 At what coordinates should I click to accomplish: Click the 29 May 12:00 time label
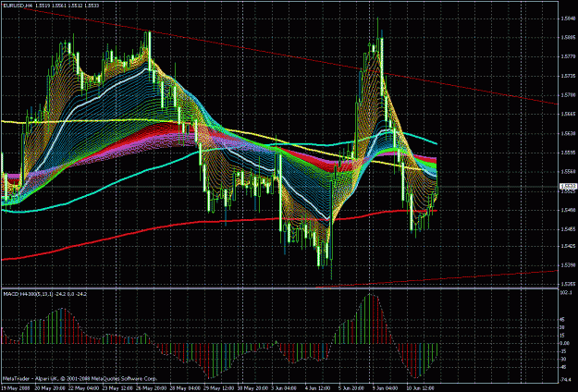point(216,388)
